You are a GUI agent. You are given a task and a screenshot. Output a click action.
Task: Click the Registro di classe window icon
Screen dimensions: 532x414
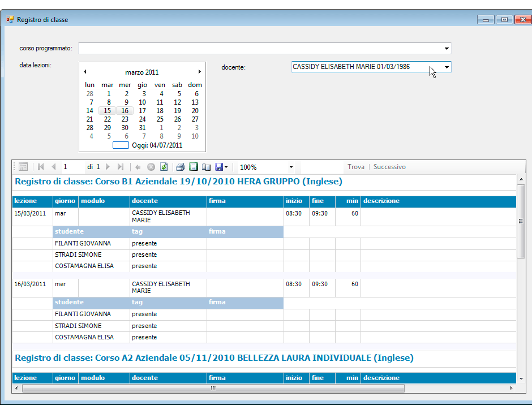[x=10, y=20]
